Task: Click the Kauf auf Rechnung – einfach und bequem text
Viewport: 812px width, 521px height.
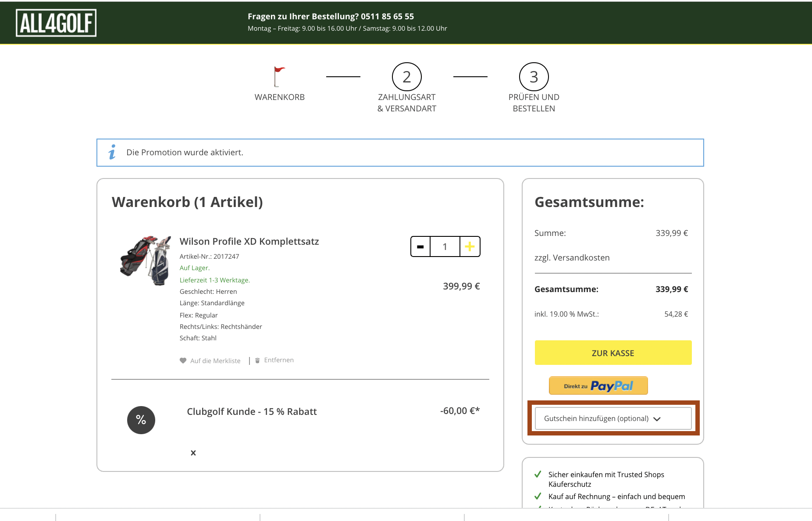Action: 616,496
